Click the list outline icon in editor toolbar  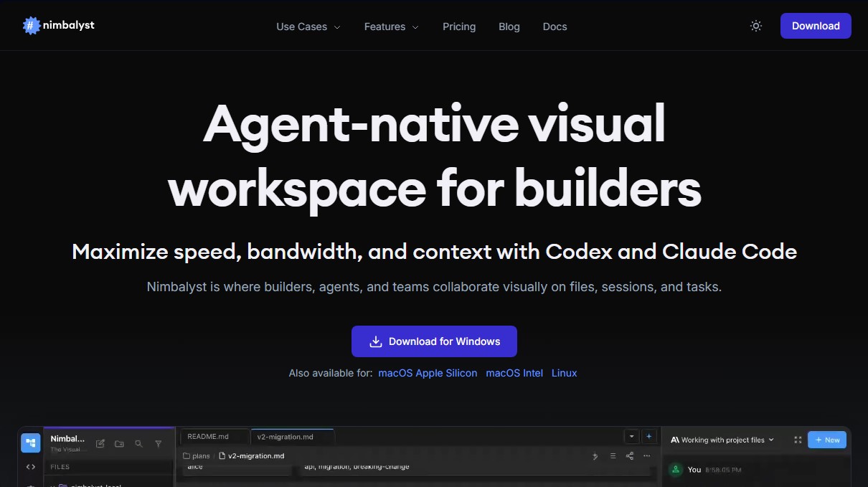[613, 455]
